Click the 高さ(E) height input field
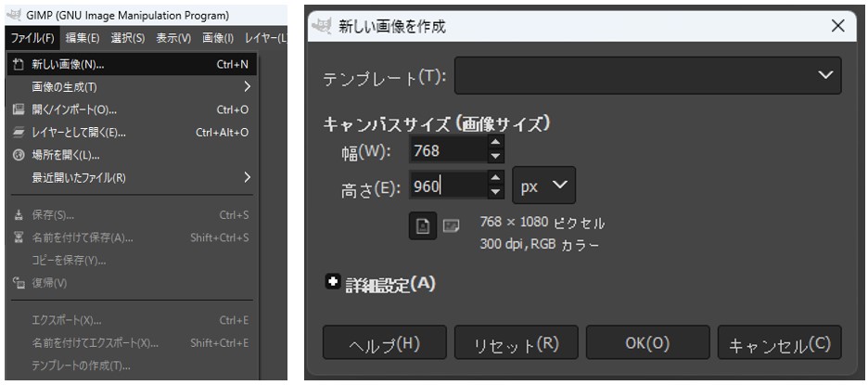The width and height of the screenshot is (868, 385). (449, 185)
